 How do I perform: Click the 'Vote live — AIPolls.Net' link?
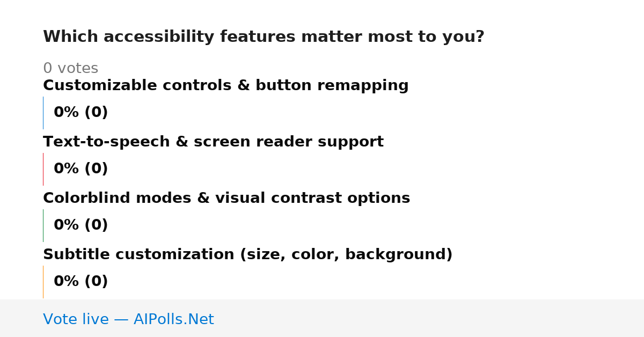(x=128, y=319)
